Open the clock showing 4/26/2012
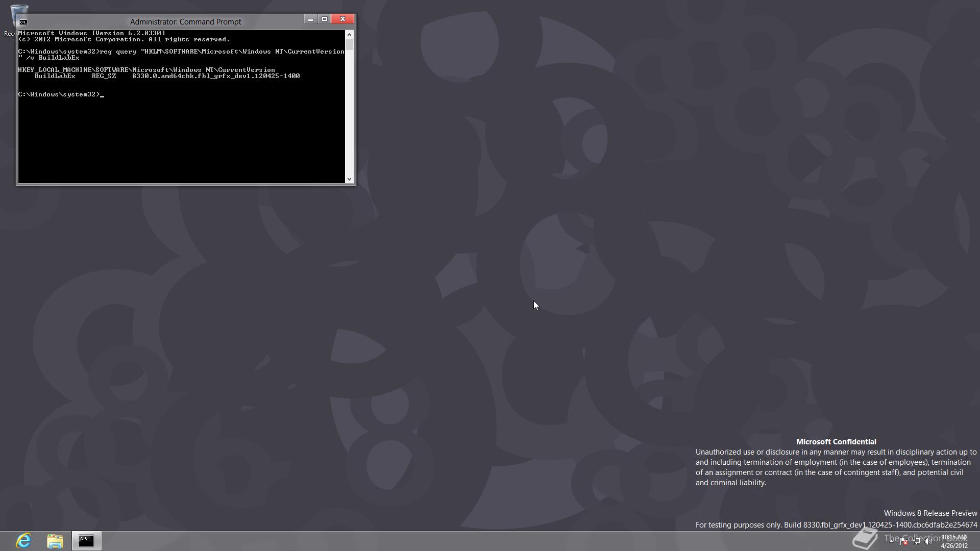Screen dimensions: 980x551 pyautogui.click(x=954, y=541)
